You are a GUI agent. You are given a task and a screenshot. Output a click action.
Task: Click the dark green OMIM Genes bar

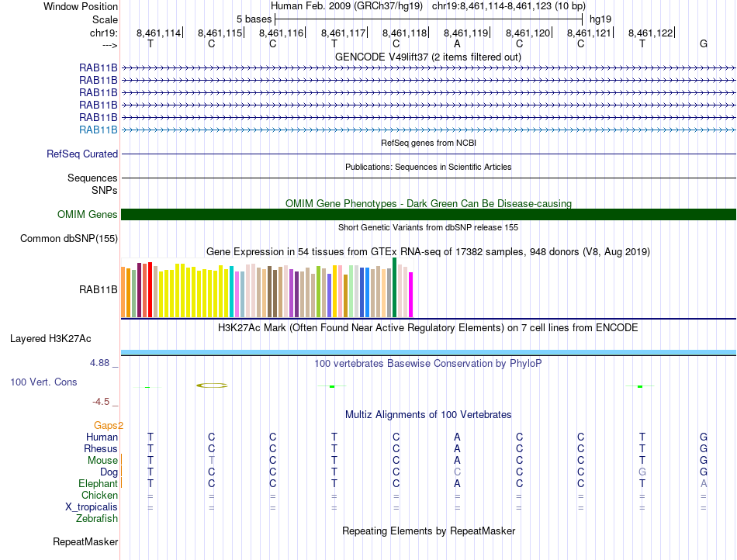tap(428, 215)
